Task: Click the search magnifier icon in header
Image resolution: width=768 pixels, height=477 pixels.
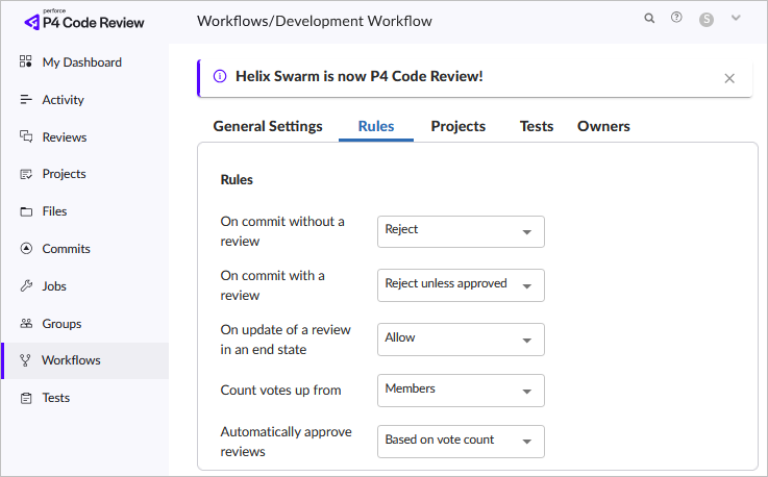Action: pyautogui.click(x=650, y=18)
